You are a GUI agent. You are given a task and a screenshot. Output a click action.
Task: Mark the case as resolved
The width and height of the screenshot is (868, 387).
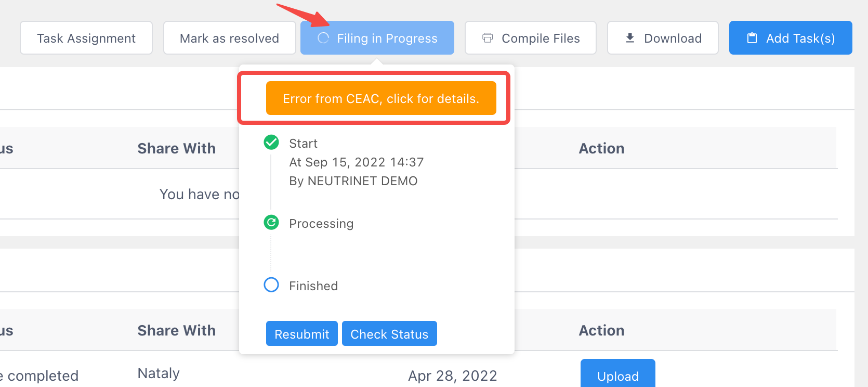tap(229, 38)
